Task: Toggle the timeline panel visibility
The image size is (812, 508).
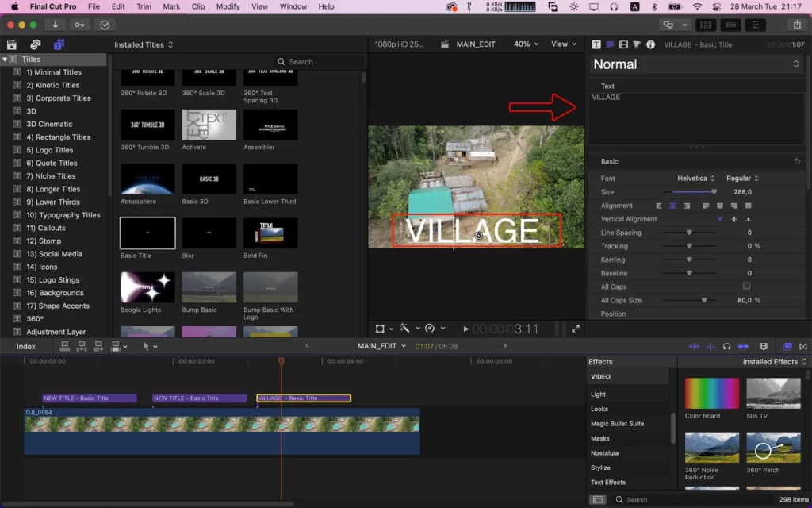Action: (730, 25)
